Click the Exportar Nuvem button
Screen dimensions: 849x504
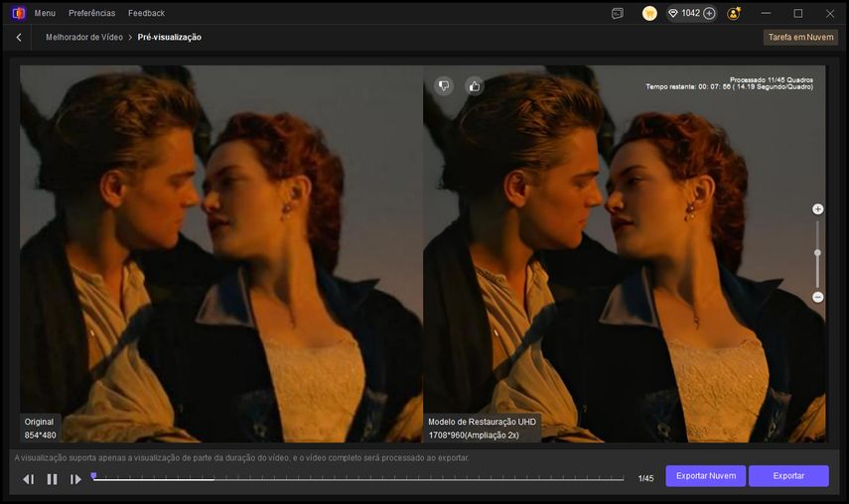tap(705, 476)
